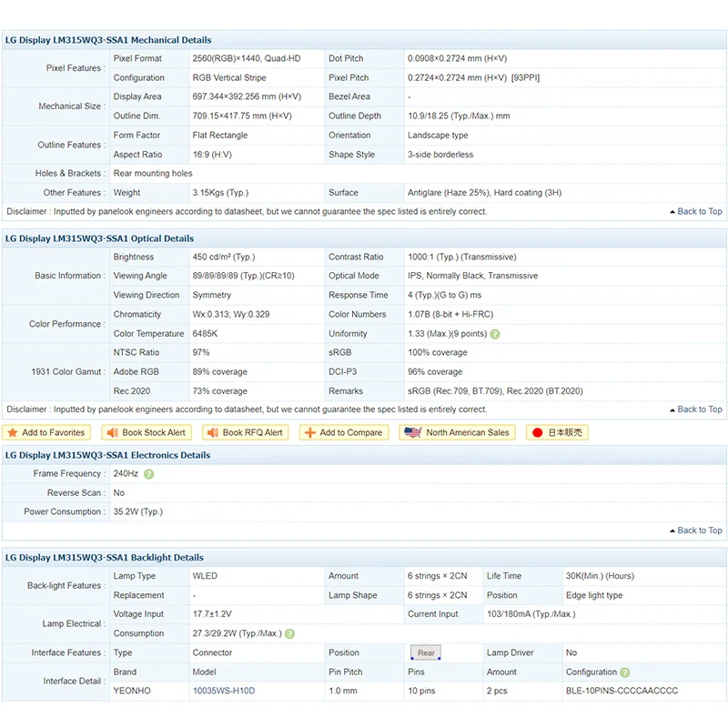Select the "BLE-10PINS-CCCCAACCCC" configuration value
This screenshot has height=728, width=728.
[x=622, y=691]
